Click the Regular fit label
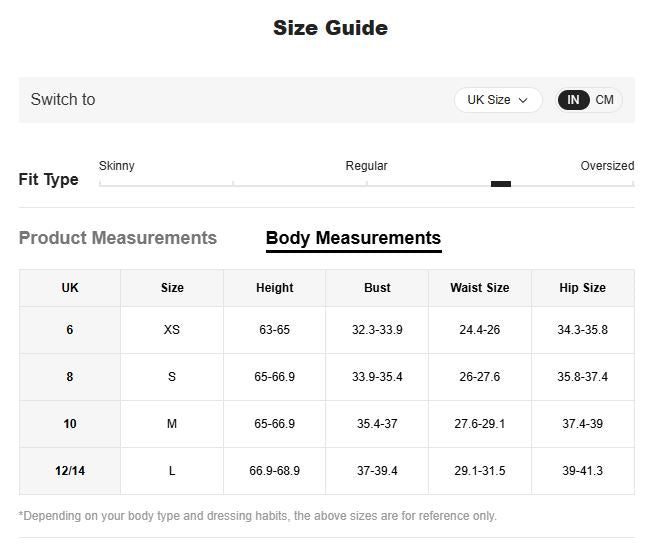 click(x=366, y=166)
